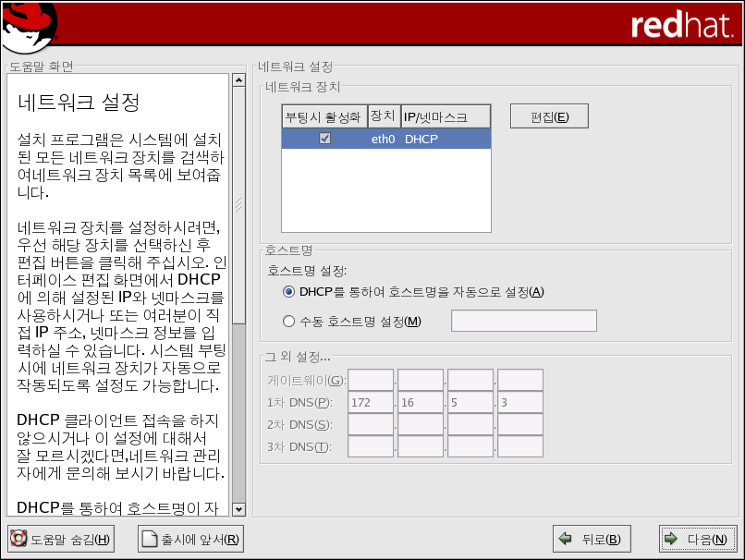The height and width of the screenshot is (560, 745).
Task: Click the pane divider grip handle
Action: 238,205
